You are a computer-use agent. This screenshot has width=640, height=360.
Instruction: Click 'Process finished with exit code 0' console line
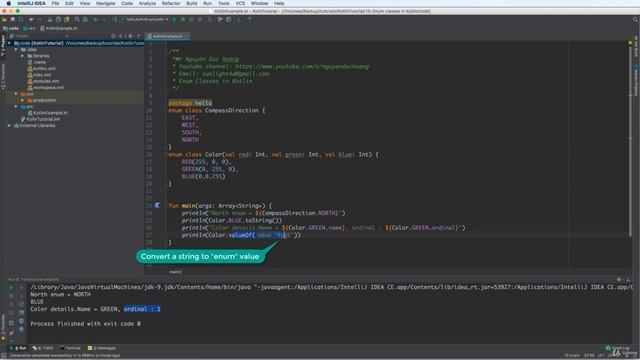coord(85,324)
